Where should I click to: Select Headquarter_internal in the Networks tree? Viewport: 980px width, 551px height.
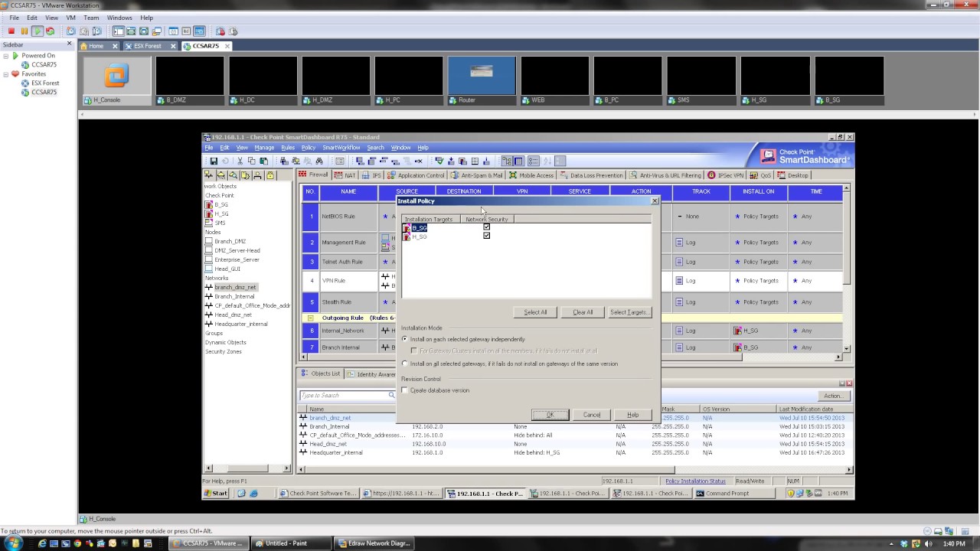coord(241,324)
